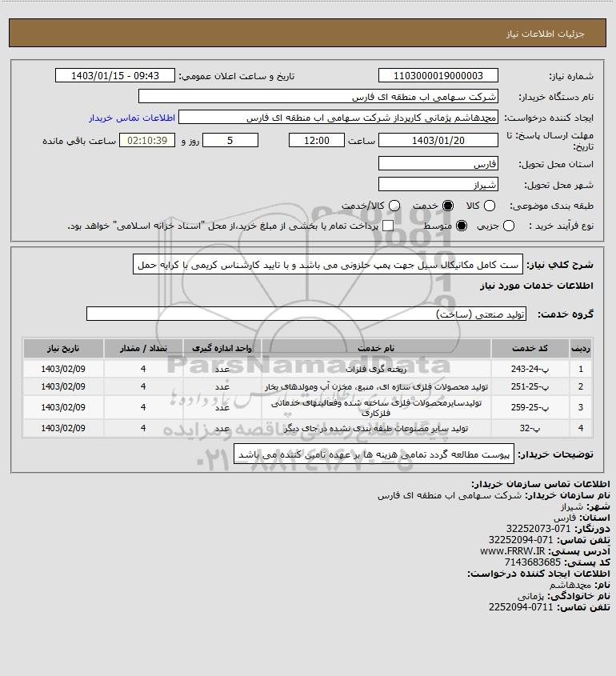Click service code پ-25-251 cell
Viewport: 616px width, 676px height.
point(530,386)
